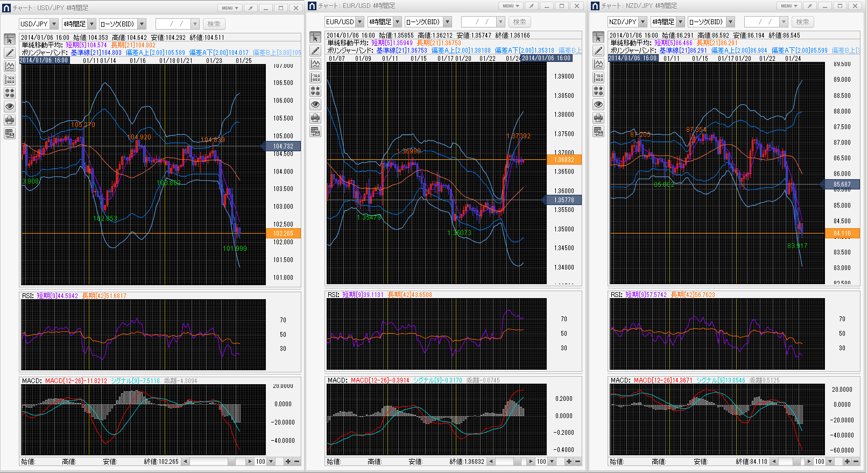
Task: Click the price scale settings icon in NZD/JPY chart
Action: point(598,77)
